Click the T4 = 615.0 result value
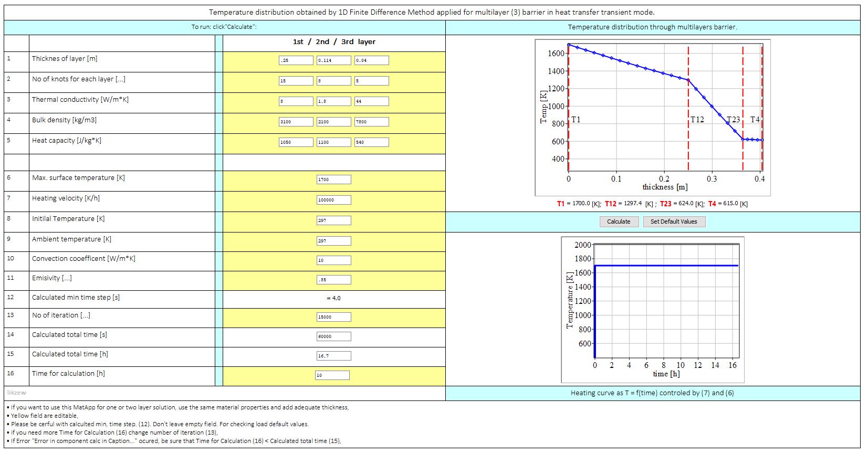Viewport: 868px width, 454px height. click(728, 204)
